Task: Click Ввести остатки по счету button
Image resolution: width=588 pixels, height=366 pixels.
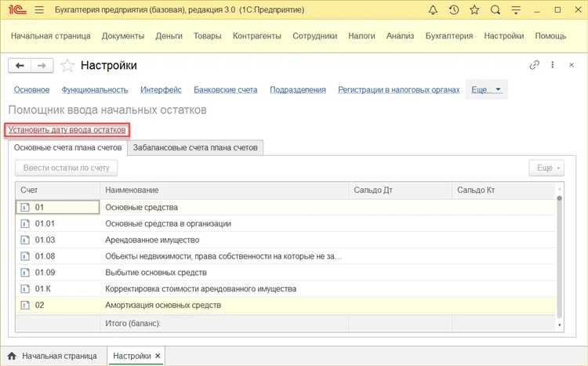Action: (67, 168)
